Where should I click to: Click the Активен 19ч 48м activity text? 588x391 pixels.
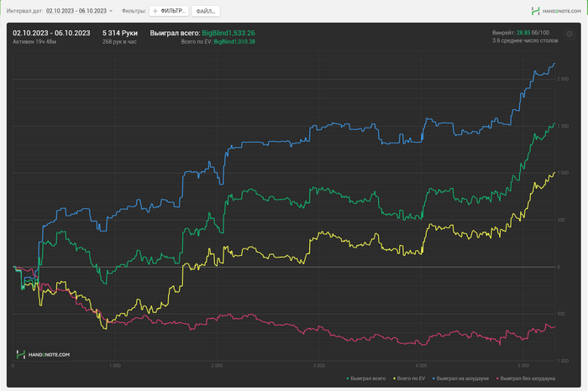[34, 42]
